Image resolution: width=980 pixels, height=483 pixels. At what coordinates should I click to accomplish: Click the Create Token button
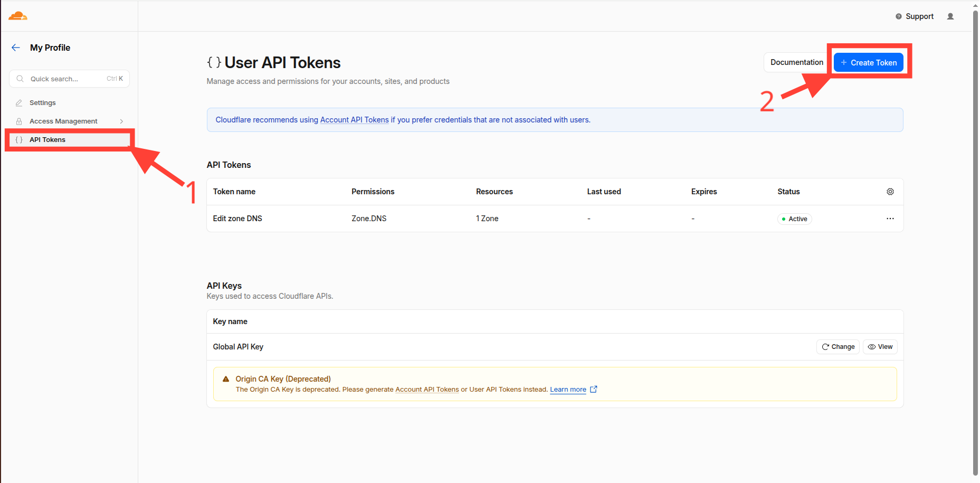(x=869, y=62)
